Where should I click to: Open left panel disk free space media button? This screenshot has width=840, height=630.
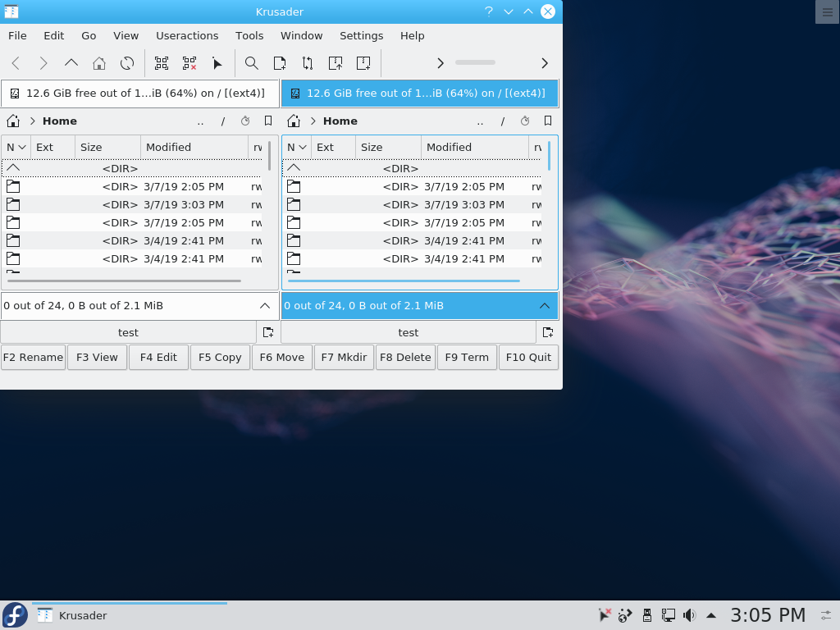(139, 94)
